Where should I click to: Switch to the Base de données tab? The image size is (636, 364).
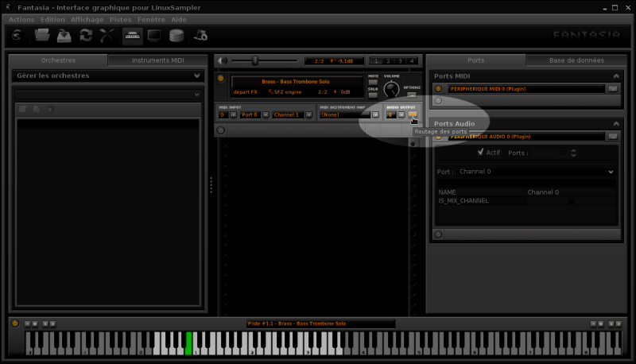pyautogui.click(x=576, y=60)
